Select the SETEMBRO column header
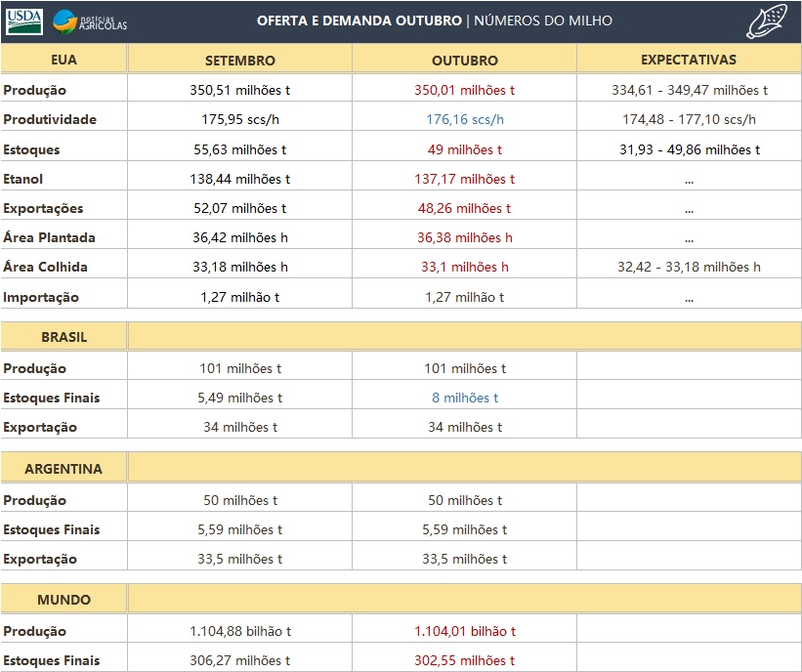Screen dimensions: 802x672 (239, 60)
